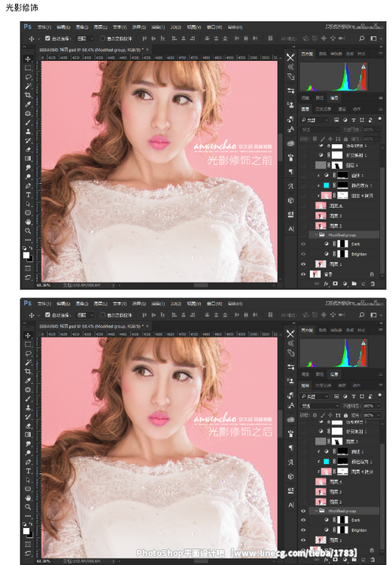The image size is (392, 565).
Task: Select the Crop tool in the top window
Action: (x=28, y=95)
